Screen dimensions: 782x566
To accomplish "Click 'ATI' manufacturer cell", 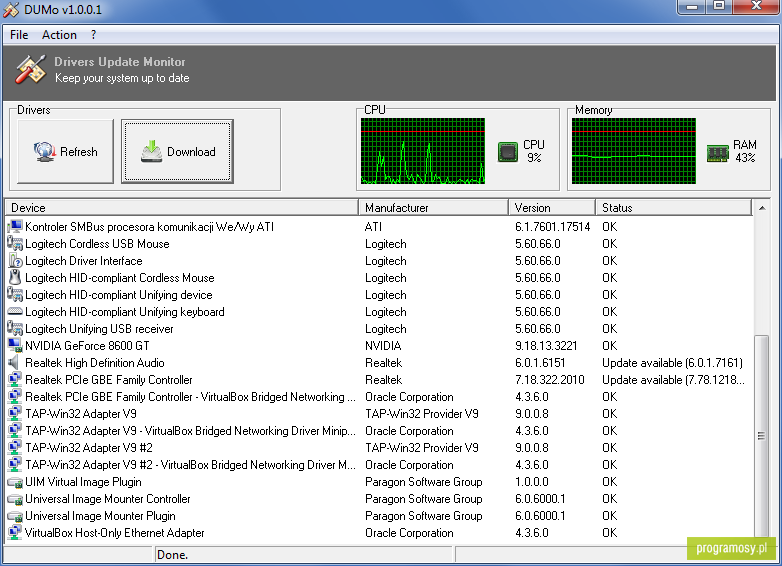I will click(x=374, y=227).
